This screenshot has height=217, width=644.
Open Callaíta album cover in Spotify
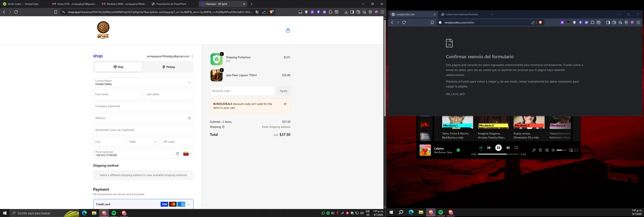pyautogui.click(x=425, y=150)
